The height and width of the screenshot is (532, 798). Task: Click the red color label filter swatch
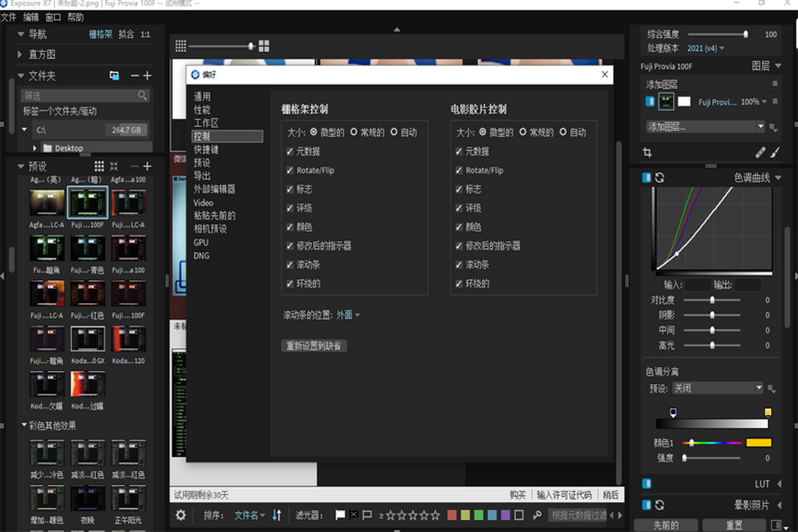point(452,515)
